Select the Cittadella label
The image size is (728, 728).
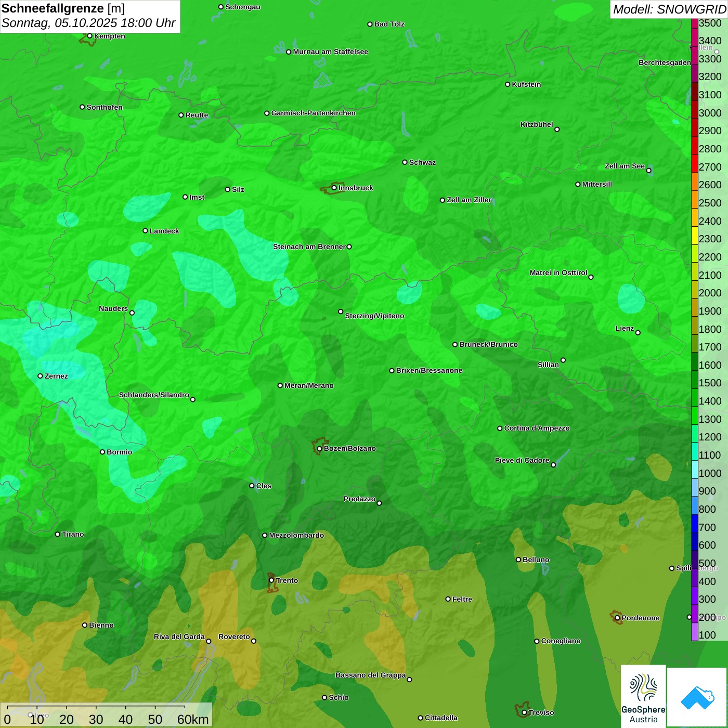coord(441,718)
